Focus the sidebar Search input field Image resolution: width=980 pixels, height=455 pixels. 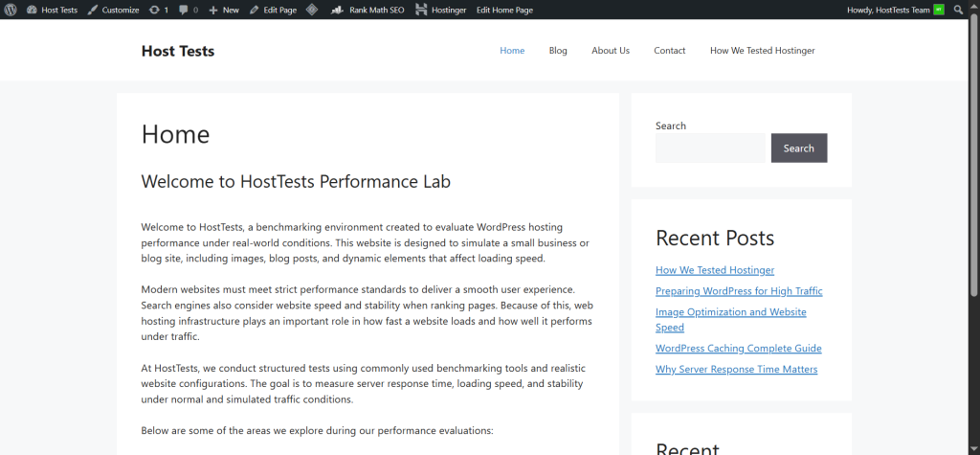coord(711,148)
